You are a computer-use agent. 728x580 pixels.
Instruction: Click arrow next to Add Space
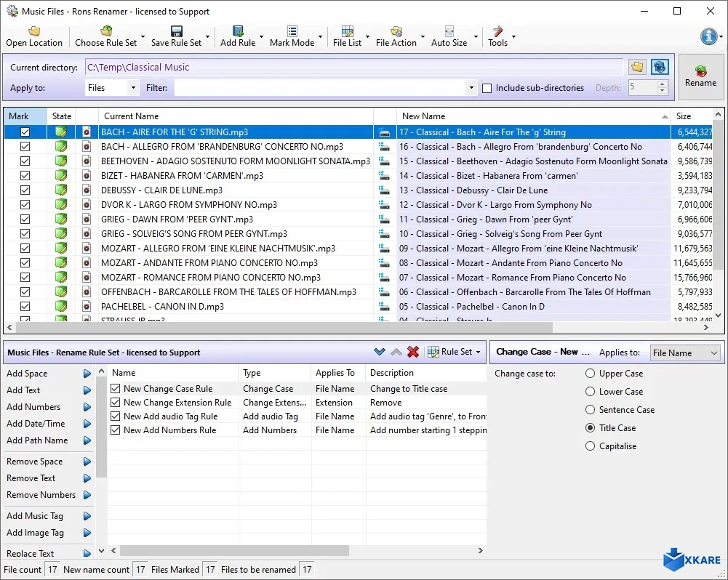(x=87, y=374)
